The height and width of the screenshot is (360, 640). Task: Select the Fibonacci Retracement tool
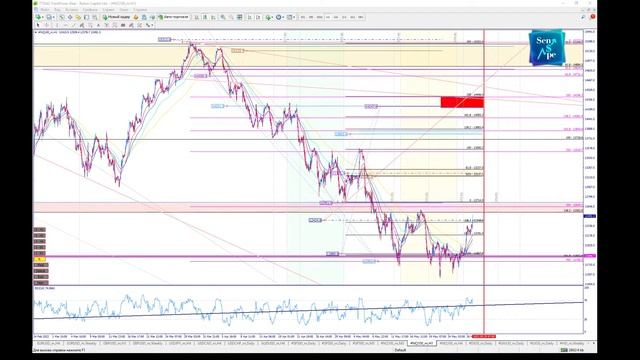[x=90, y=25]
